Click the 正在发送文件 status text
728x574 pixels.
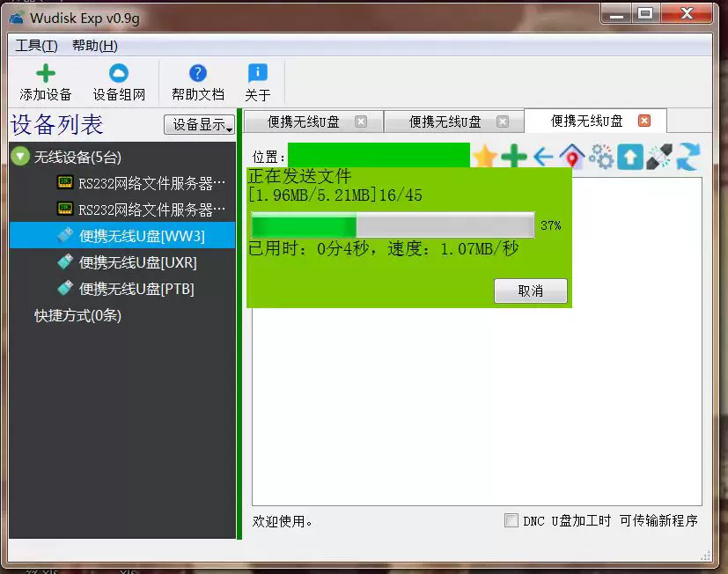300,176
